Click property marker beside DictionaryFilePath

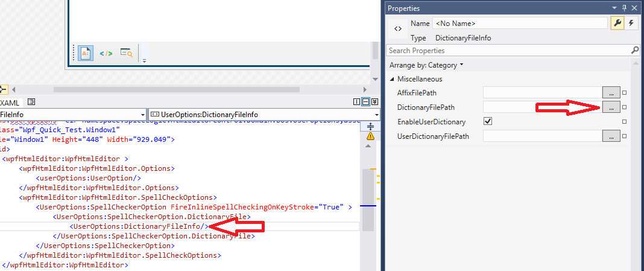(x=624, y=107)
